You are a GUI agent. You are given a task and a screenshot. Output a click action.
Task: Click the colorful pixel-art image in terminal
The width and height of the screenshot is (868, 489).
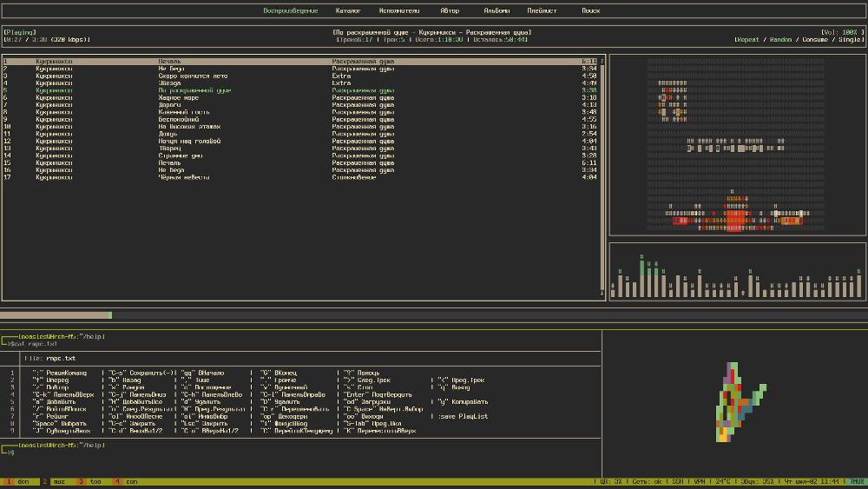pyautogui.click(x=740, y=402)
